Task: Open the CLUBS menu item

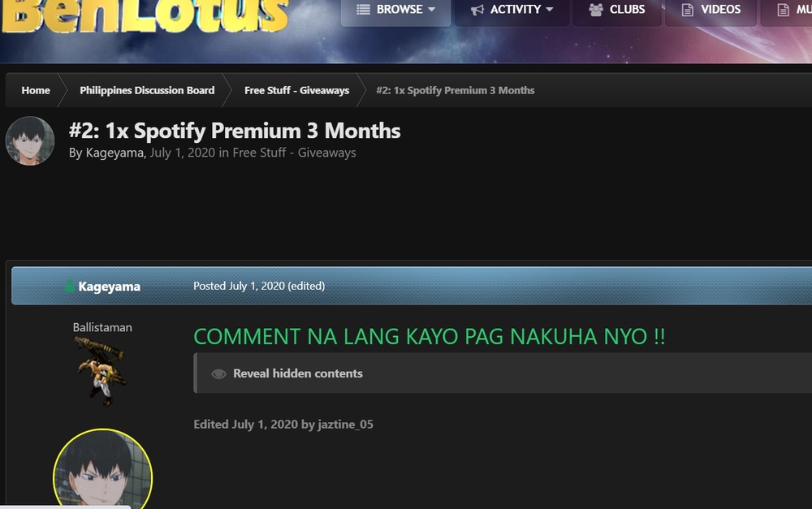Action: point(627,10)
